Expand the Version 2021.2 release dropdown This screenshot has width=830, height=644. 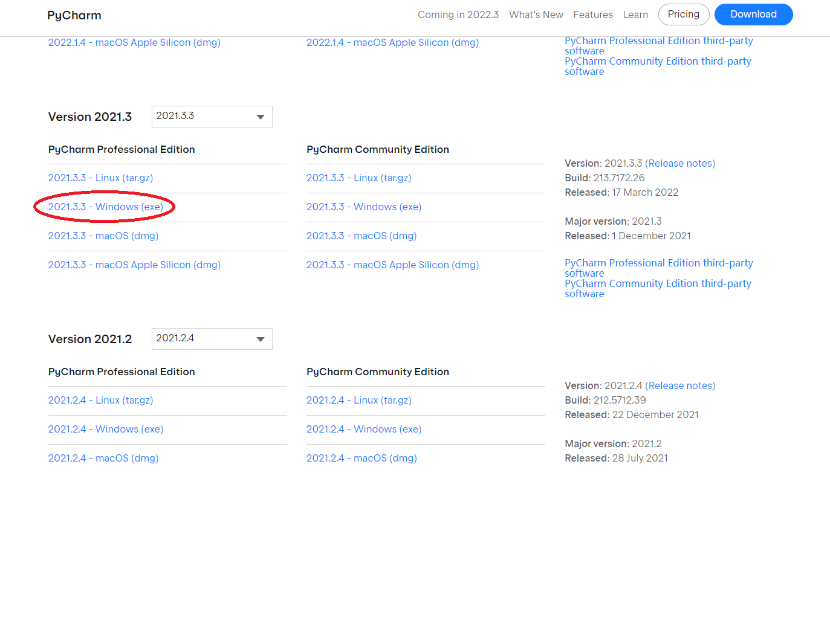click(x=212, y=339)
